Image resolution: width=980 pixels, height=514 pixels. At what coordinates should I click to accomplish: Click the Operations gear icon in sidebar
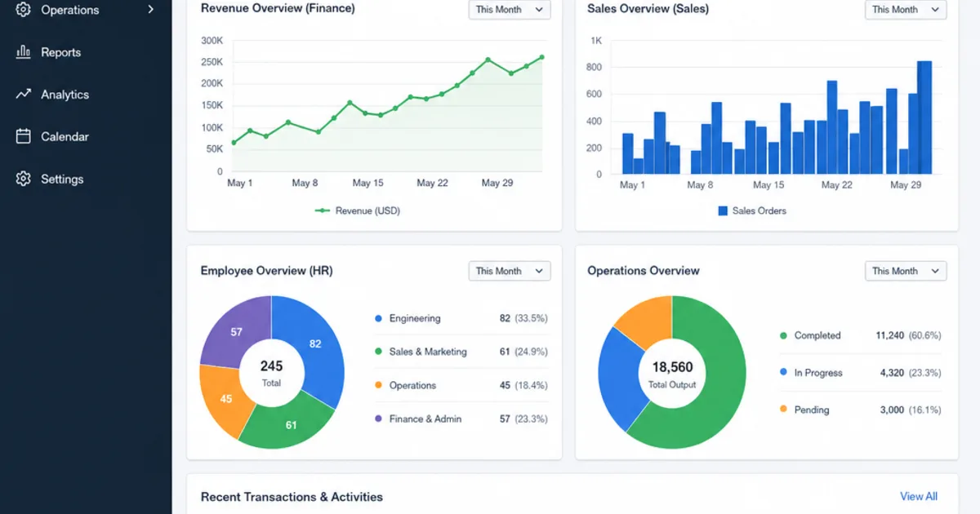point(24,10)
